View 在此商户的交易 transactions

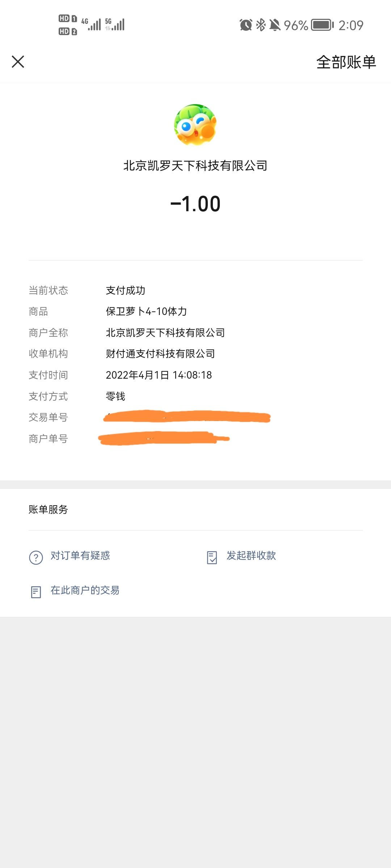(85, 590)
